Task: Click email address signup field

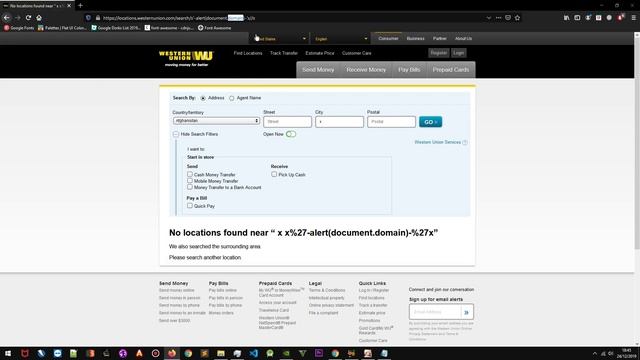Action: click(x=435, y=312)
